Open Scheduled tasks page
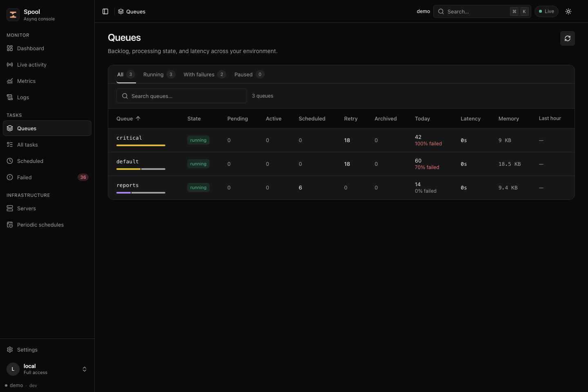The height and width of the screenshot is (392, 588). coord(47,161)
